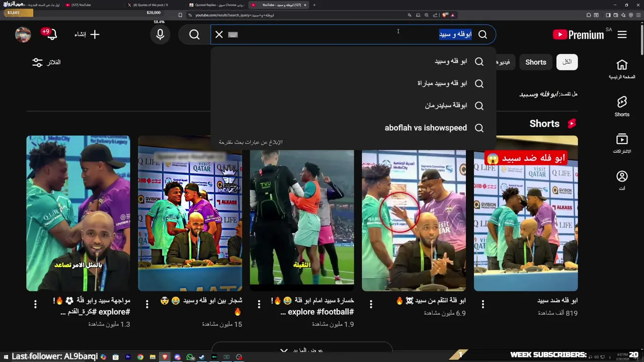The height and width of the screenshot is (362, 644).
Task: Open Shorts in the YouTube sidebar
Action: coord(622,107)
